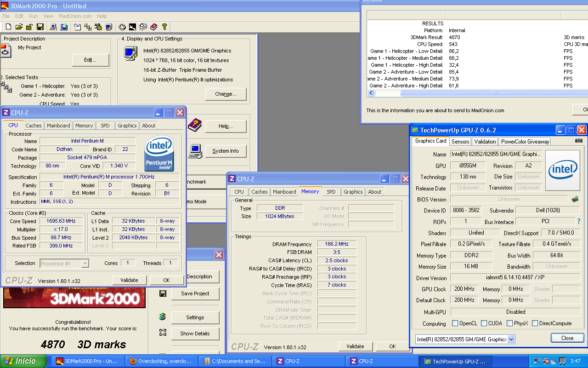Image resolution: width=588 pixels, height=368 pixels.
Task: Toggle the DirectCompute checkbox
Action: pyautogui.click(x=535, y=323)
